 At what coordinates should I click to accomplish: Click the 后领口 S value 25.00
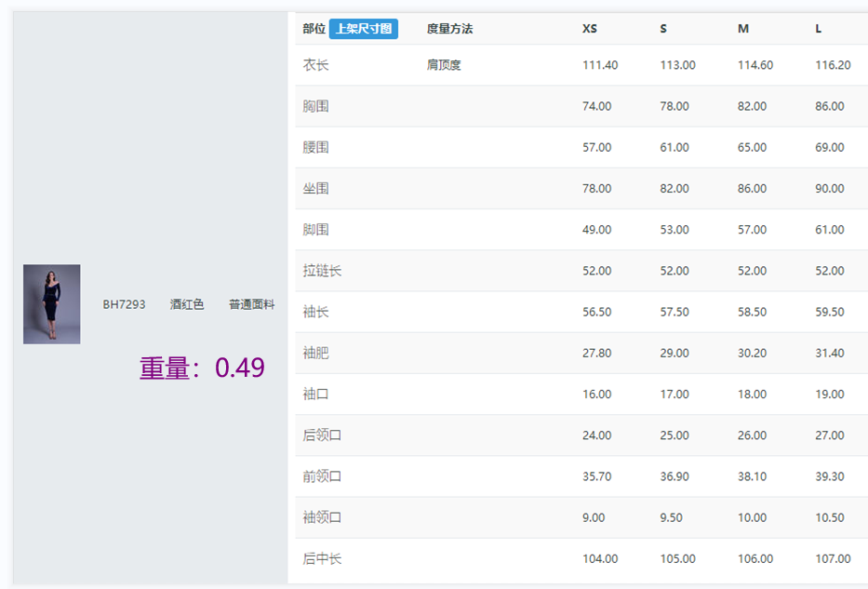click(674, 435)
